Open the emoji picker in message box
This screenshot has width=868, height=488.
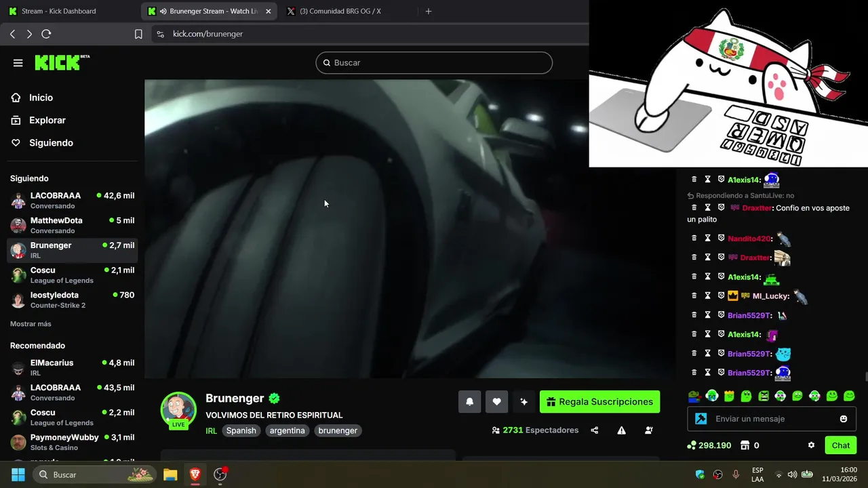pos(844,419)
